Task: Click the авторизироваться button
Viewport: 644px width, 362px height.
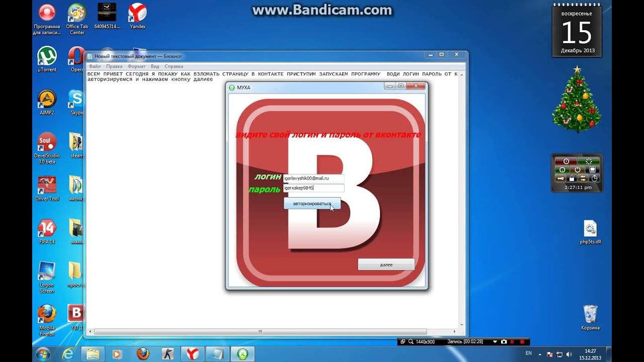Action: pos(312,204)
